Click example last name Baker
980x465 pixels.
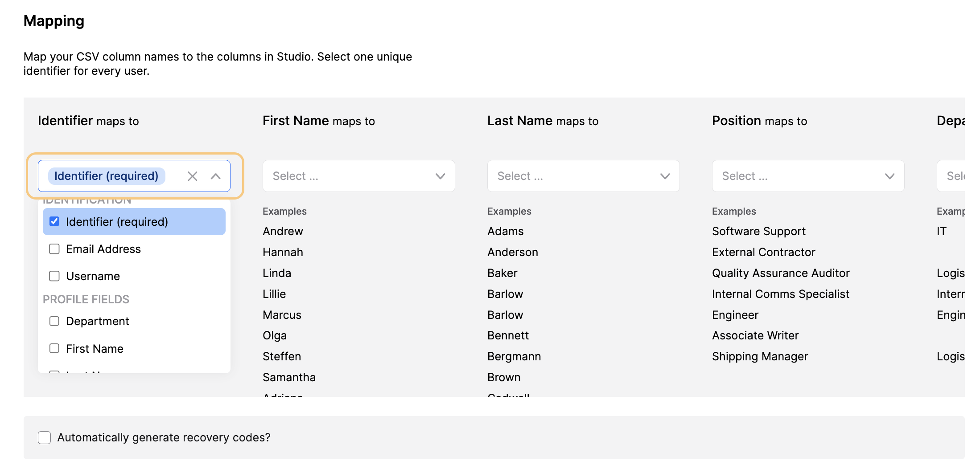point(502,273)
